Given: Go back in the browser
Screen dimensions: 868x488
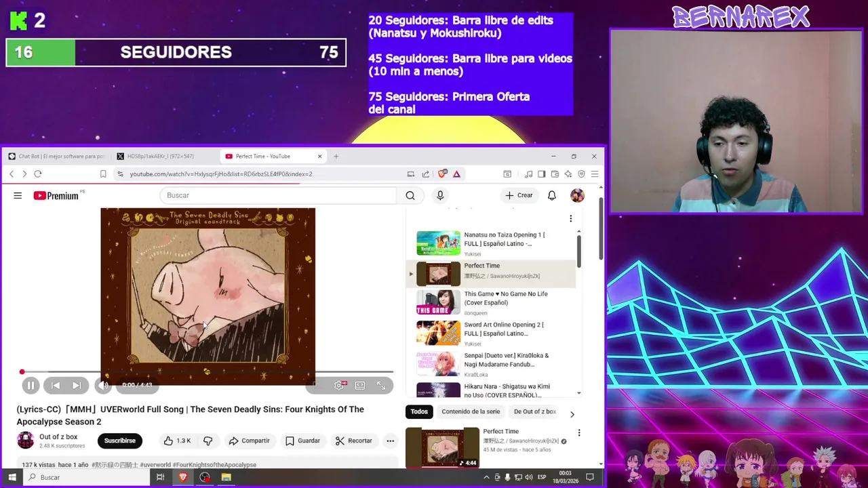Looking at the screenshot, I should [x=12, y=174].
